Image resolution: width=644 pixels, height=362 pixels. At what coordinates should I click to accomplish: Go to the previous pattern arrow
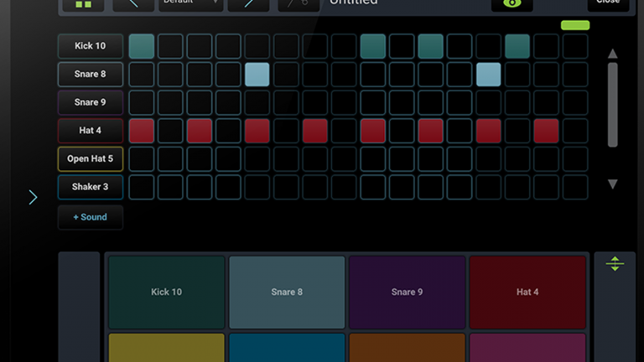133,4
